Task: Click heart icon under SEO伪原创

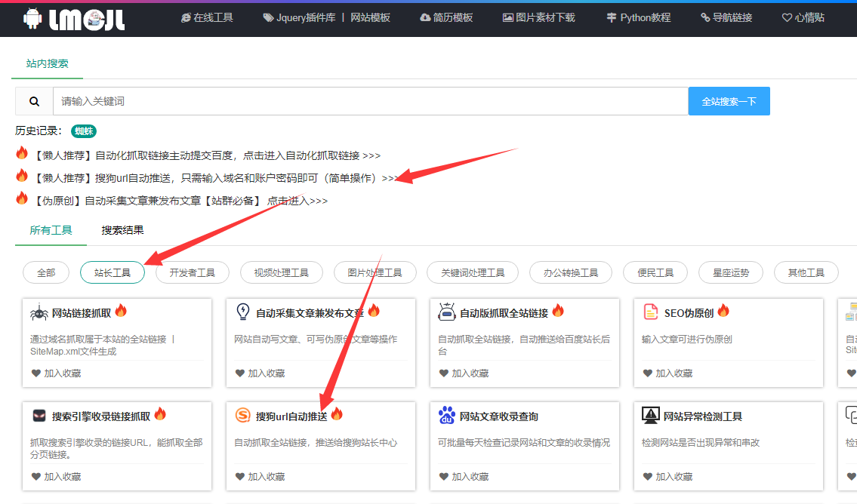Action: (648, 373)
